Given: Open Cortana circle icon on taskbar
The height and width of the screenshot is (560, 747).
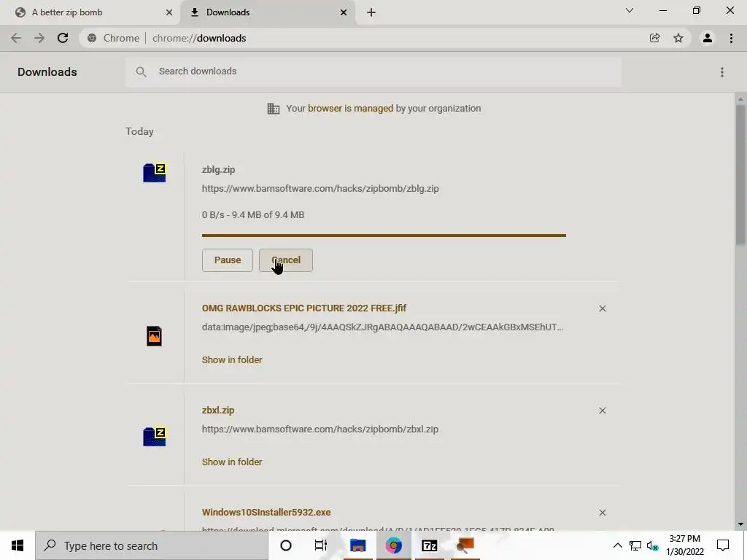Looking at the screenshot, I should click(286, 545).
